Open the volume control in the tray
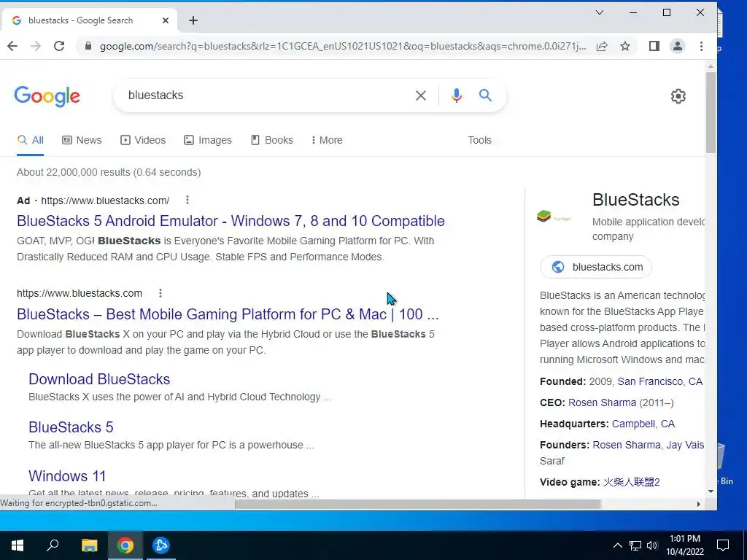Screen dimensions: 747x560 (652, 545)
